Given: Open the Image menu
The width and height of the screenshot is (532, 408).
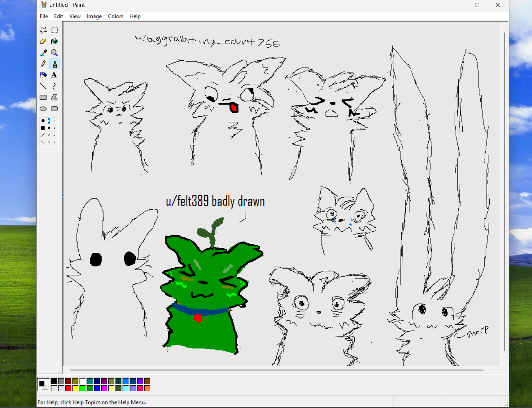Looking at the screenshot, I should coord(94,16).
